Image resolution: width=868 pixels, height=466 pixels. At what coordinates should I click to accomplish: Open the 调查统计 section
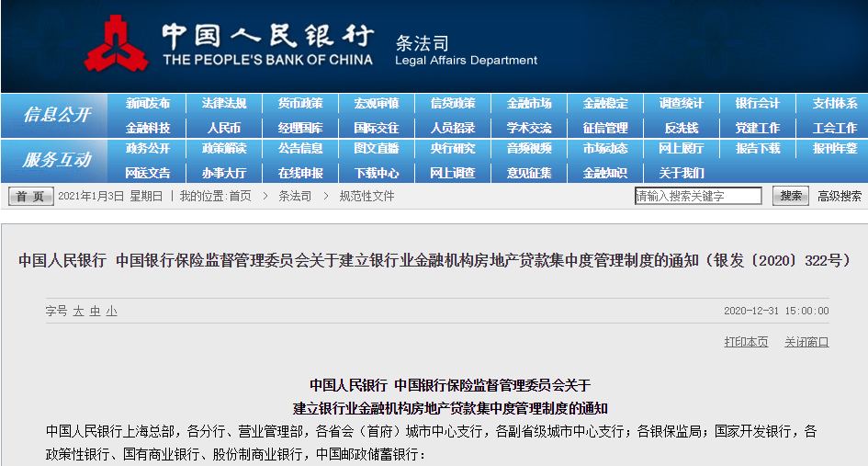click(682, 104)
